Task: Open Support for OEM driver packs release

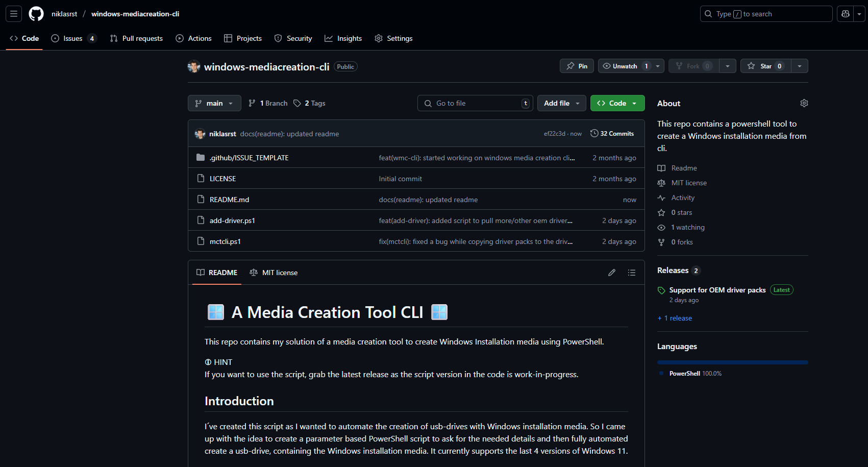Action: [x=717, y=290]
